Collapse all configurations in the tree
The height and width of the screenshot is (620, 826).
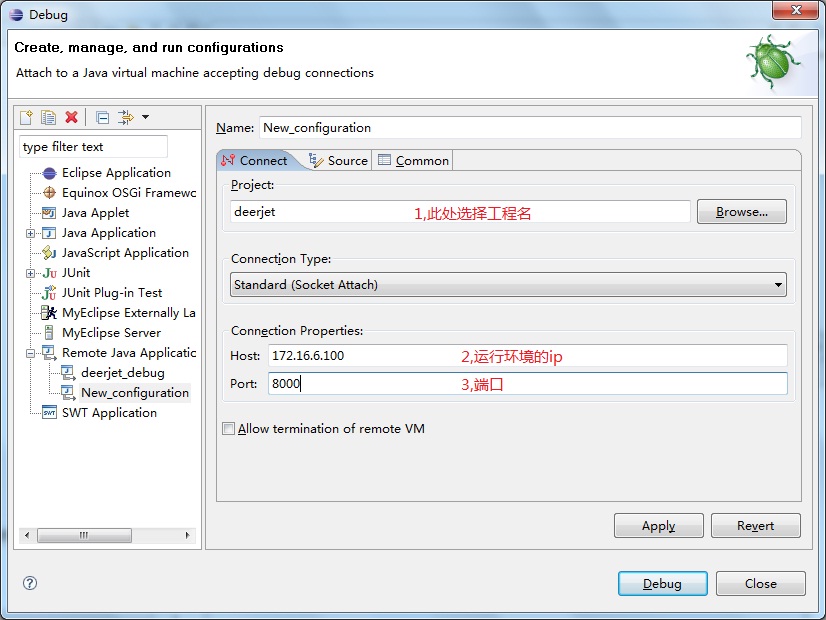[x=103, y=117]
